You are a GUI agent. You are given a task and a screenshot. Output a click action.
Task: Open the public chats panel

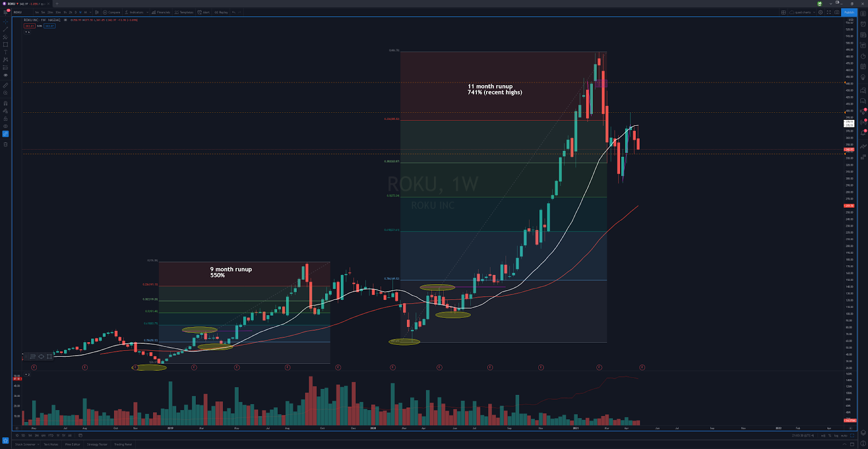pos(863,91)
